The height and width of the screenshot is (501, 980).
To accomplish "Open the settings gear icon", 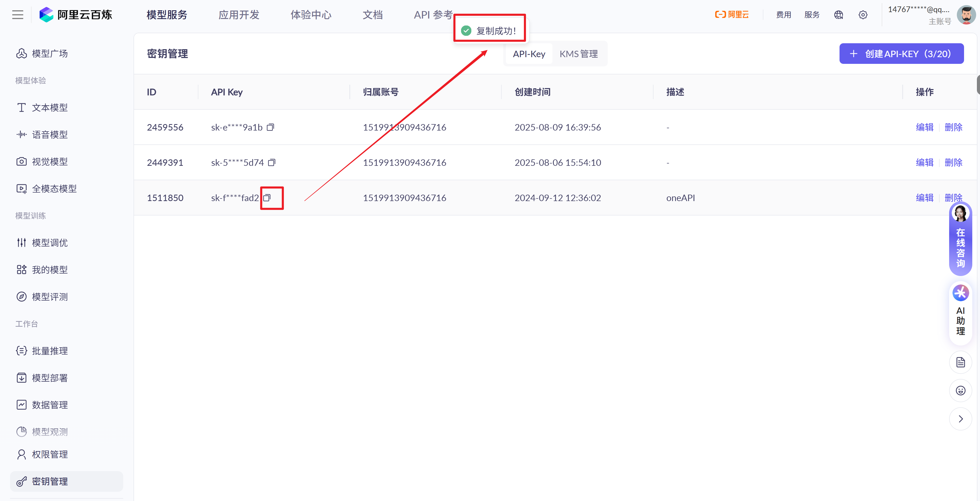I will 863,15.
